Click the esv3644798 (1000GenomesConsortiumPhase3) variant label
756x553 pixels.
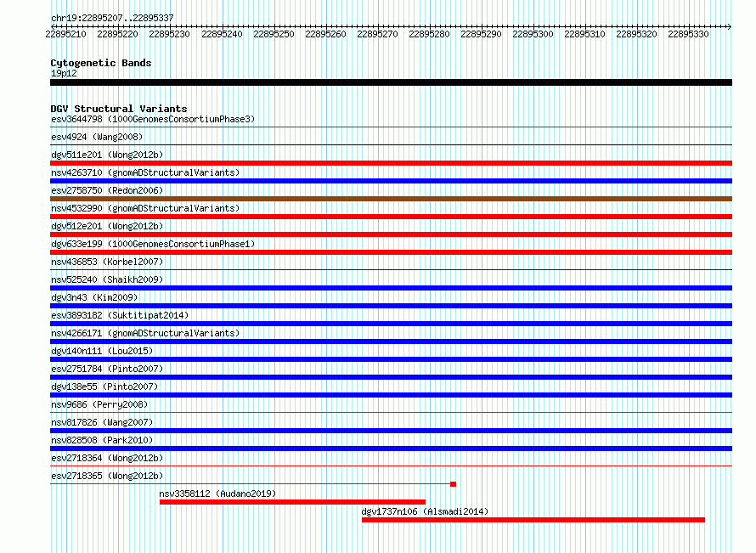153,119
